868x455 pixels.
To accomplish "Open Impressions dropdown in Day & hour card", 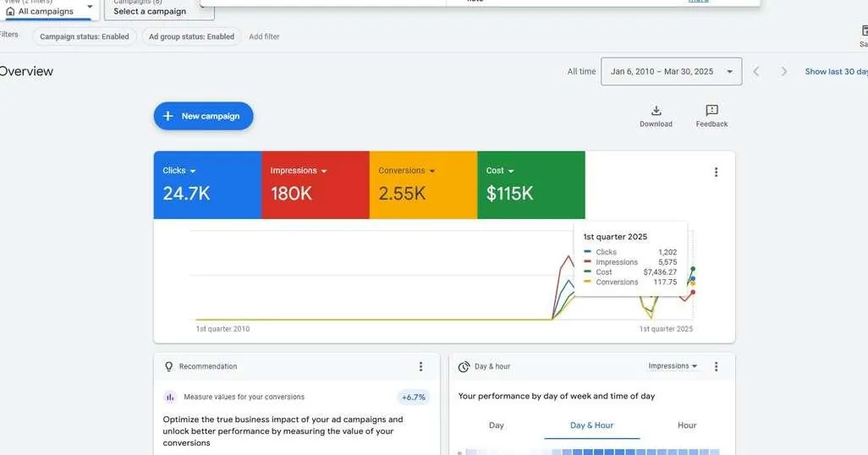I will tap(673, 366).
